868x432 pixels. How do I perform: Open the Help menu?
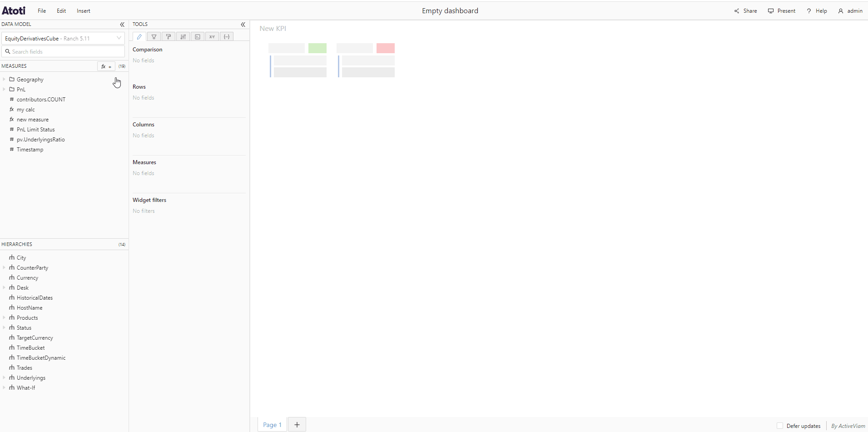pyautogui.click(x=817, y=11)
